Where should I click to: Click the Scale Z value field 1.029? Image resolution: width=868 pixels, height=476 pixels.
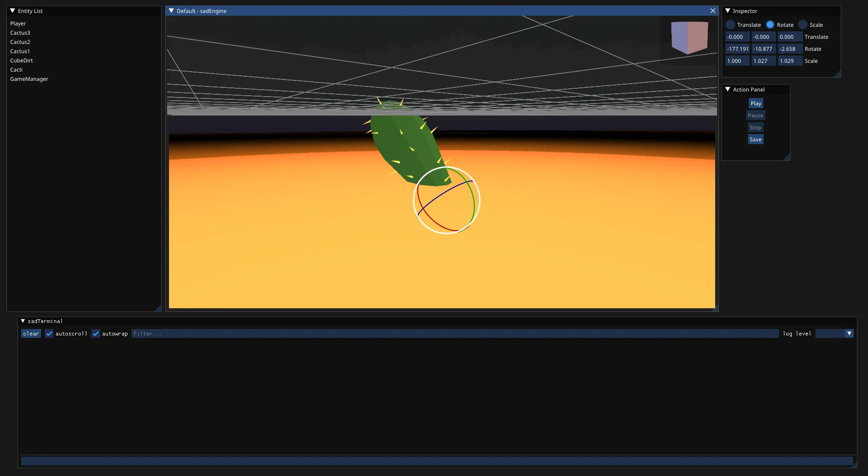point(790,61)
